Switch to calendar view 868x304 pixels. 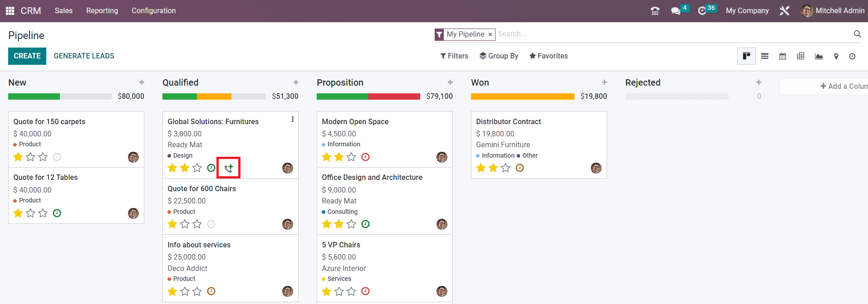click(x=783, y=56)
